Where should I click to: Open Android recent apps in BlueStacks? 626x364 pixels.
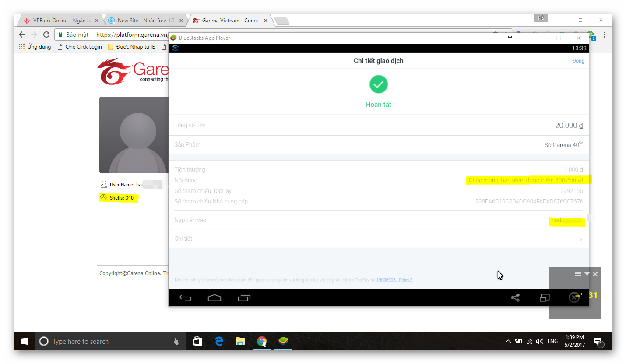244,298
